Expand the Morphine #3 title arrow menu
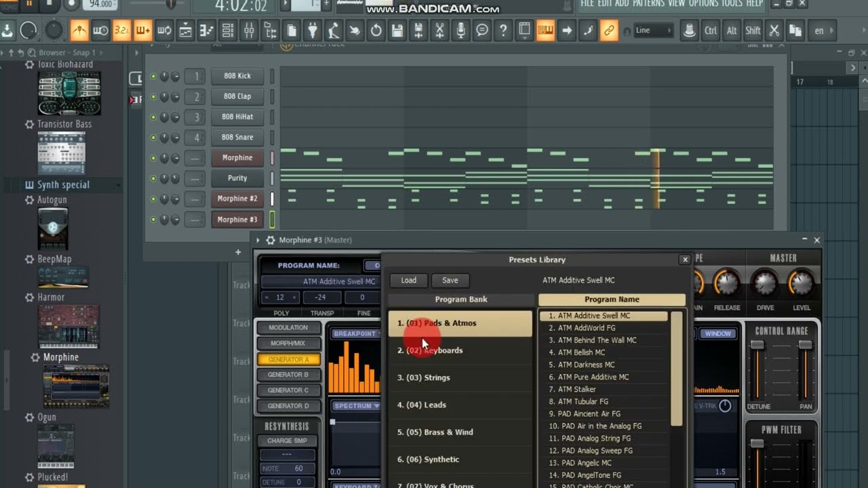Screen dimensions: 868x488 (258, 240)
